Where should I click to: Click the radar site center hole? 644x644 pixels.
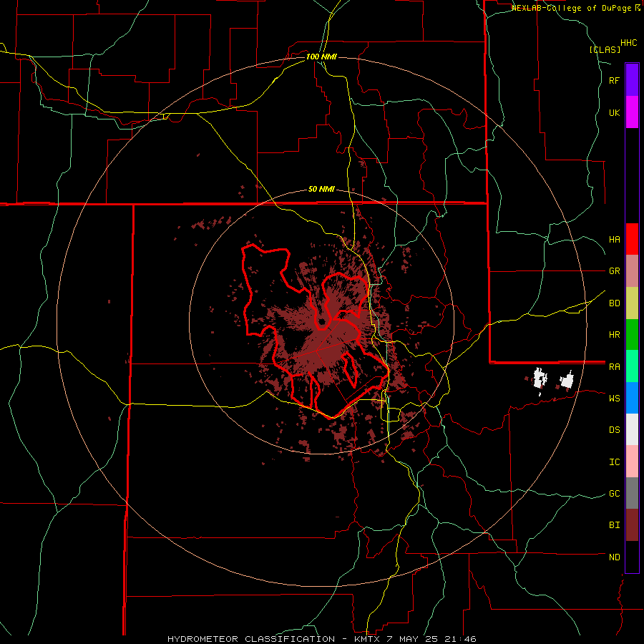(x=322, y=321)
